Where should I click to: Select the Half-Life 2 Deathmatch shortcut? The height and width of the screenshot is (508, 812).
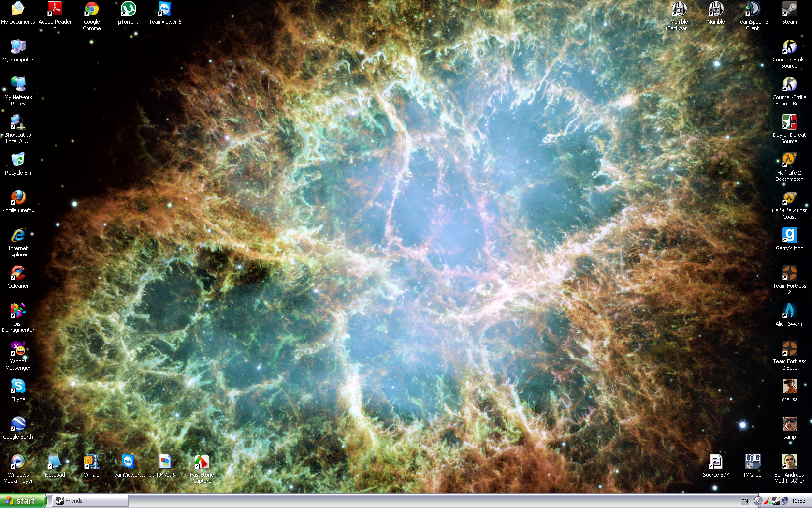(789, 167)
